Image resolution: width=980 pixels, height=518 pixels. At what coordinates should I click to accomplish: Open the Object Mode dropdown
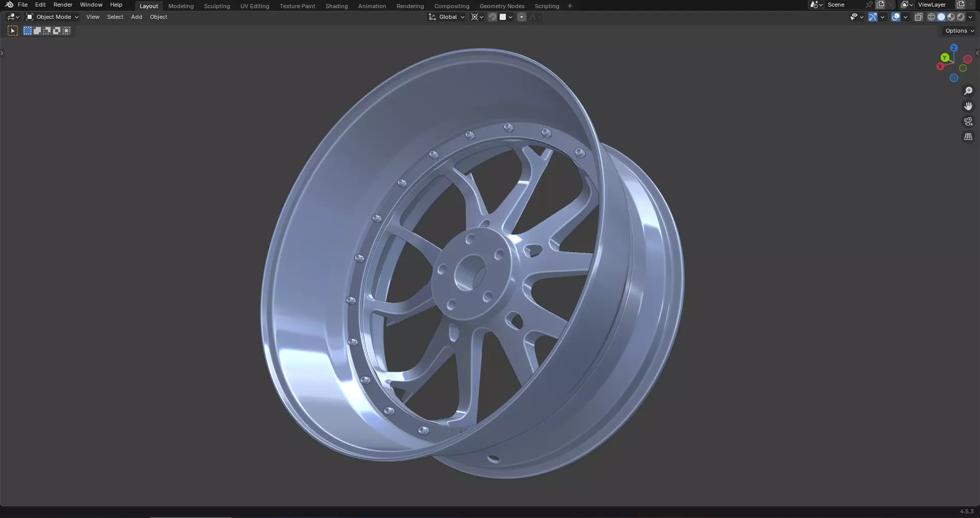pos(52,17)
